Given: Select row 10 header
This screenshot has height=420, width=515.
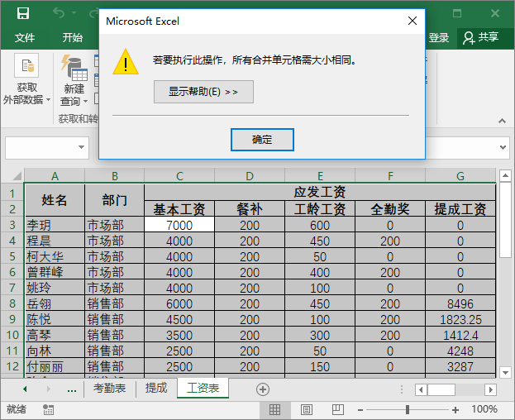Looking at the screenshot, I should point(12,335).
